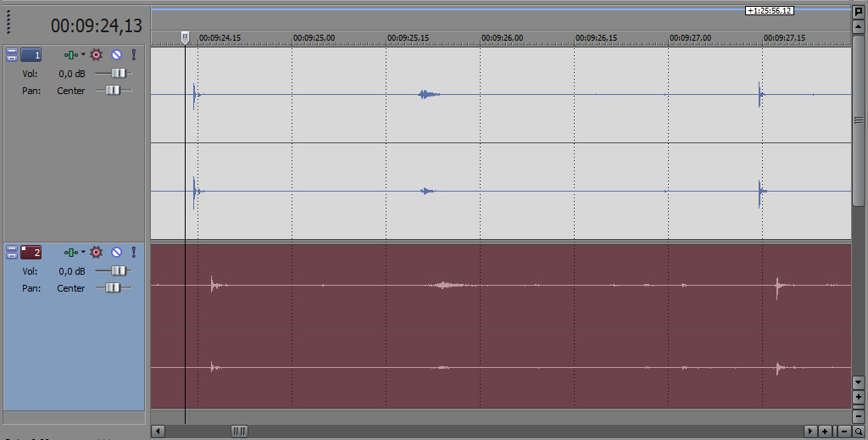
Task: Click track 1 pan slider handle
Action: (113, 90)
